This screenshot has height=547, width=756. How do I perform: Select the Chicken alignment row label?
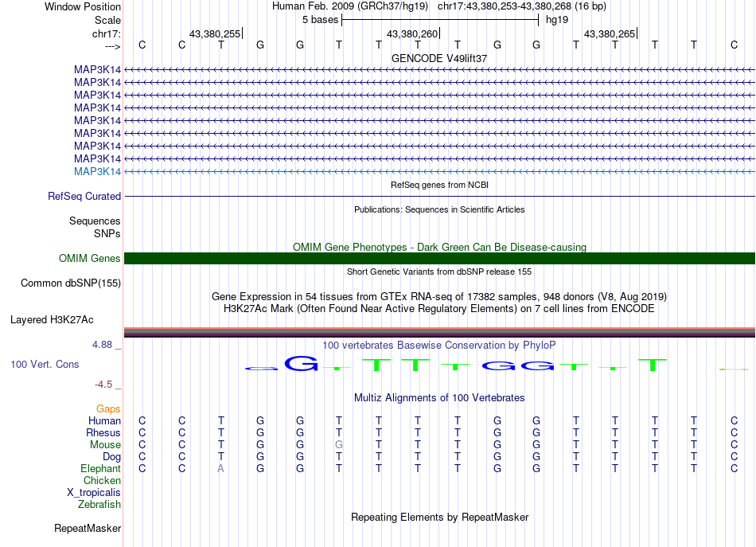click(x=102, y=481)
